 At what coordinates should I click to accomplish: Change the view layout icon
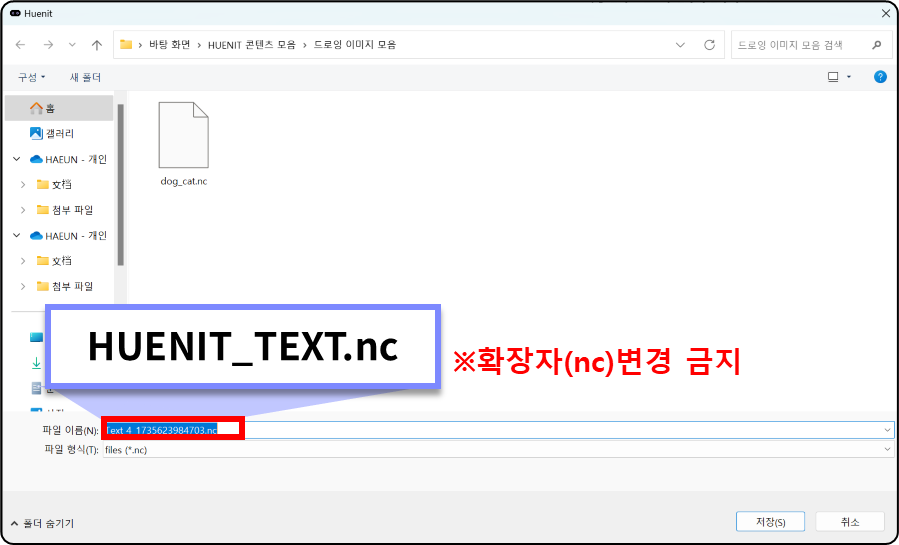pos(832,77)
